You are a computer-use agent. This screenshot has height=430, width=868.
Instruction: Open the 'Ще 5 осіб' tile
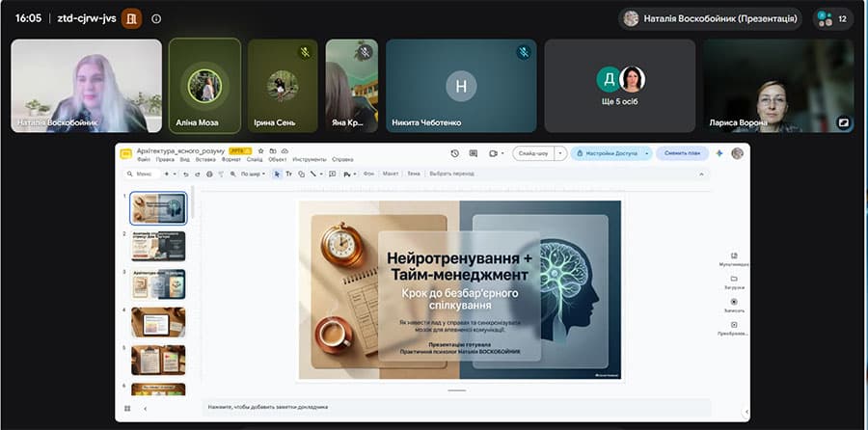pyautogui.click(x=620, y=86)
